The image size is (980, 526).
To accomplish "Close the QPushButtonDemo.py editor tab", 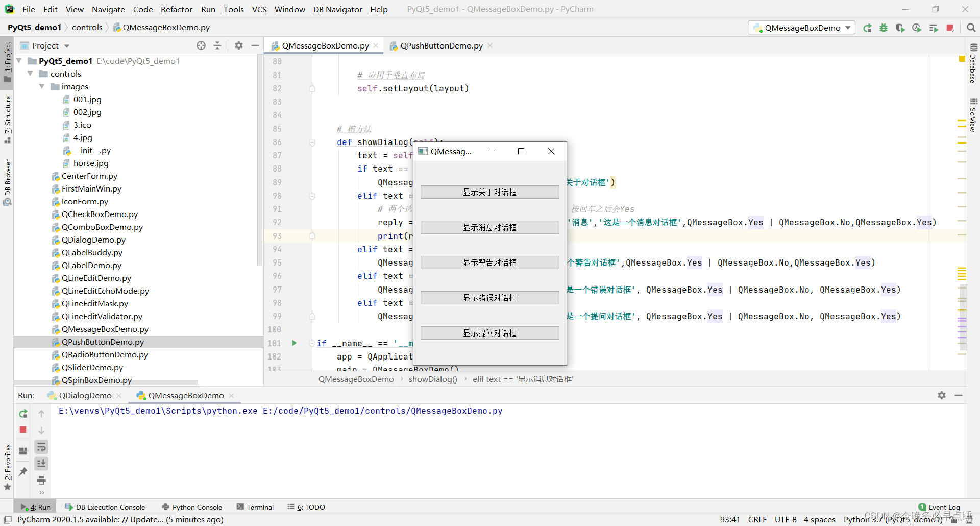I will tap(490, 45).
